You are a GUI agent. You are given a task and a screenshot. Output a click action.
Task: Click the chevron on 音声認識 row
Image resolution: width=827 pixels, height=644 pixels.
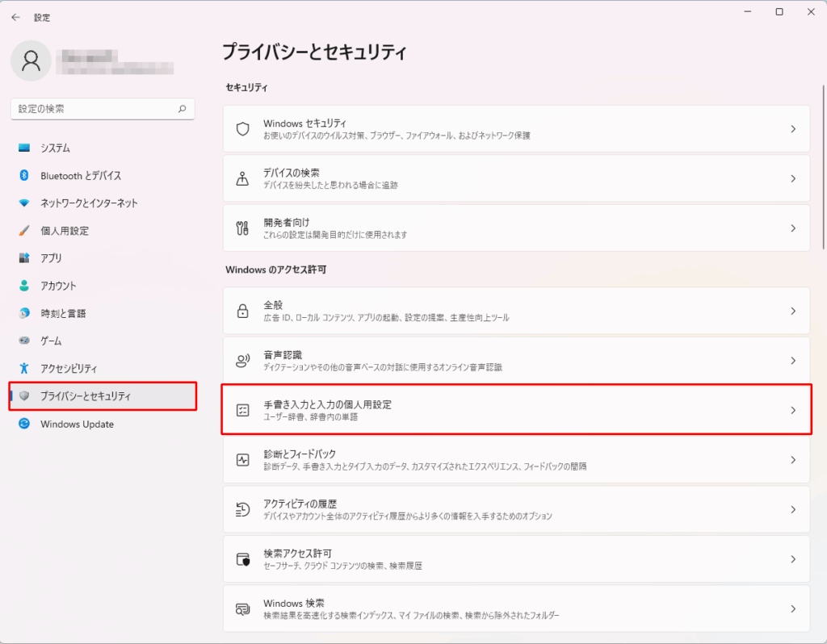pos(793,361)
